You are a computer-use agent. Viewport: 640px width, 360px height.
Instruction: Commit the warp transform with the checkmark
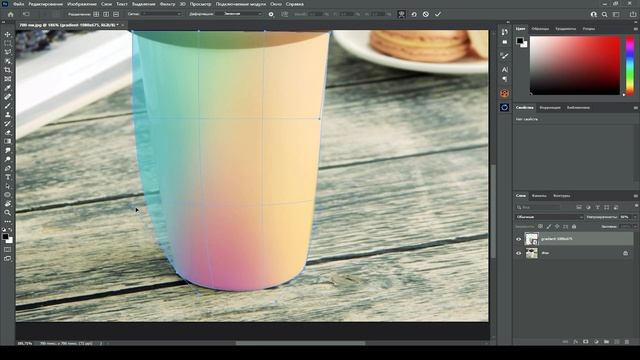coord(438,14)
